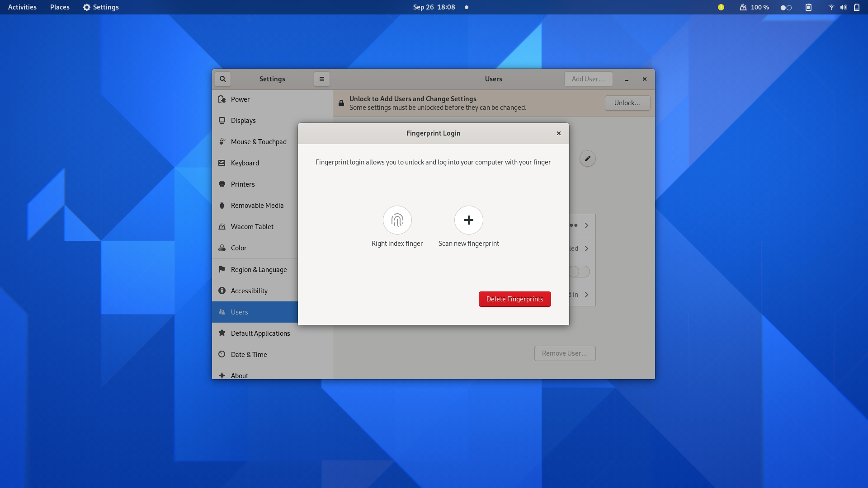Toggle the automatic login switch
868x488 pixels.
coord(579,272)
